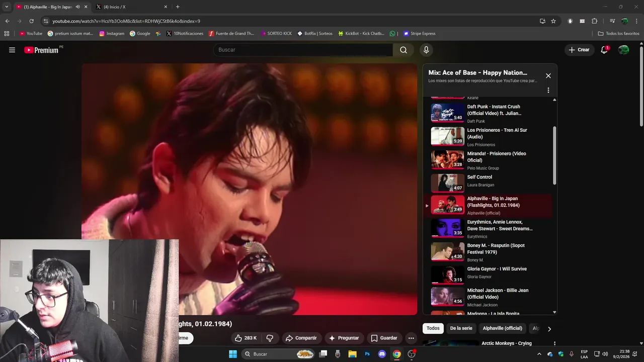The height and width of the screenshot is (362, 644).
Task: Go to YouTube Premium home logo
Action: (x=41, y=50)
